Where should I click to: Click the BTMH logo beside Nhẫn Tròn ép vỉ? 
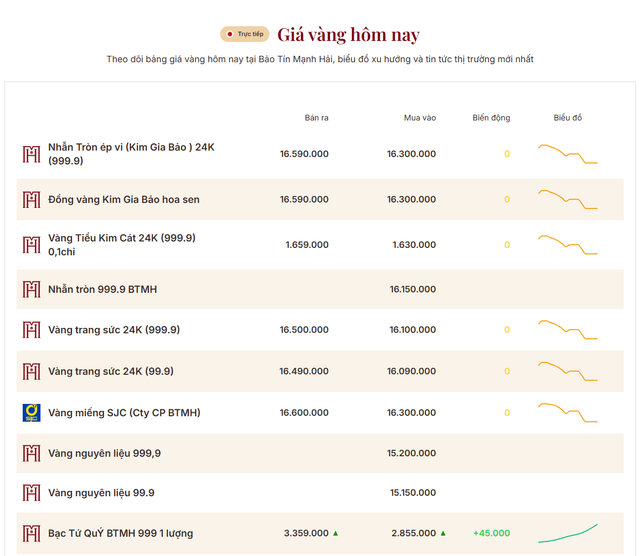pos(31,154)
